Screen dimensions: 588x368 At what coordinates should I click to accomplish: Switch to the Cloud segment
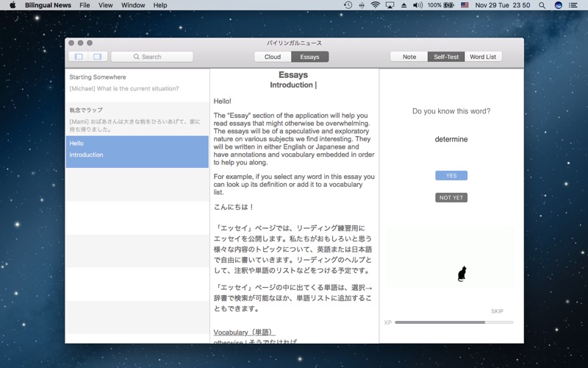(x=273, y=57)
